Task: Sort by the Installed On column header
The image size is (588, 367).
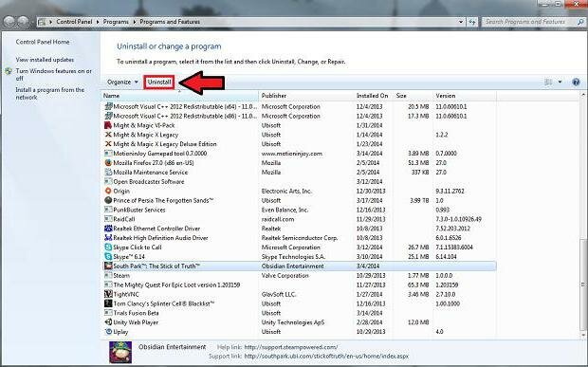Action: coord(374,96)
